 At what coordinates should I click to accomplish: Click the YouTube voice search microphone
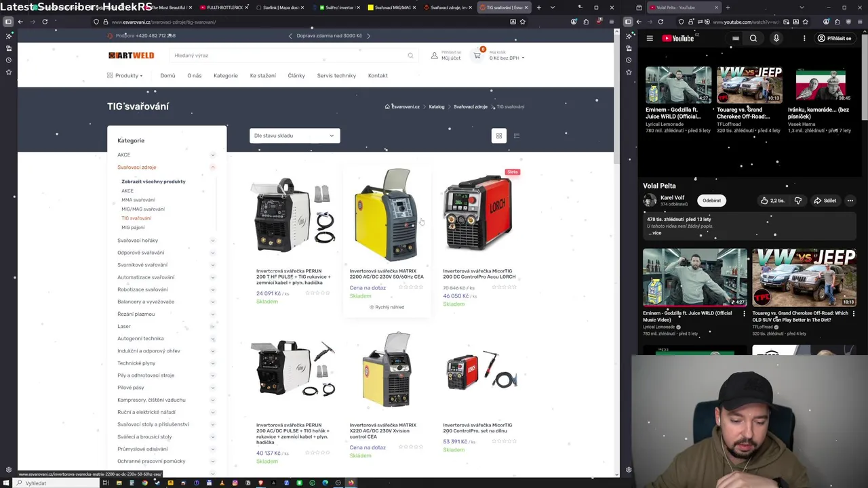tap(776, 39)
